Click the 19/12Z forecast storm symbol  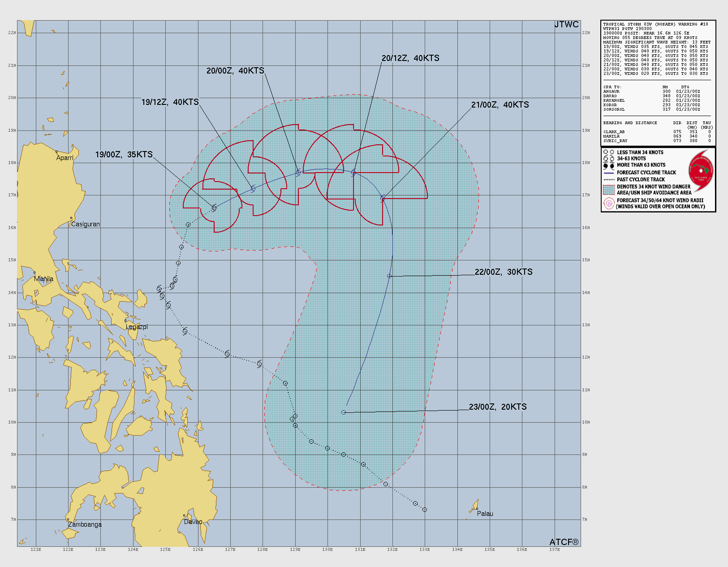(x=253, y=189)
